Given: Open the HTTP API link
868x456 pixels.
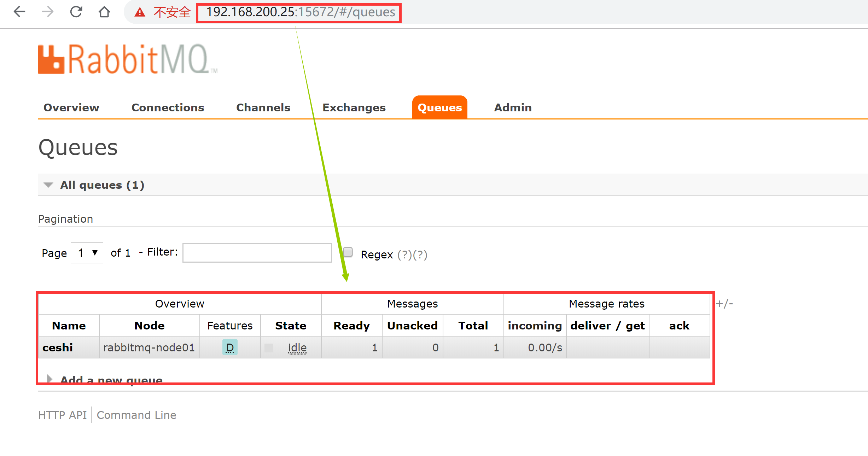Looking at the screenshot, I should click(x=62, y=415).
